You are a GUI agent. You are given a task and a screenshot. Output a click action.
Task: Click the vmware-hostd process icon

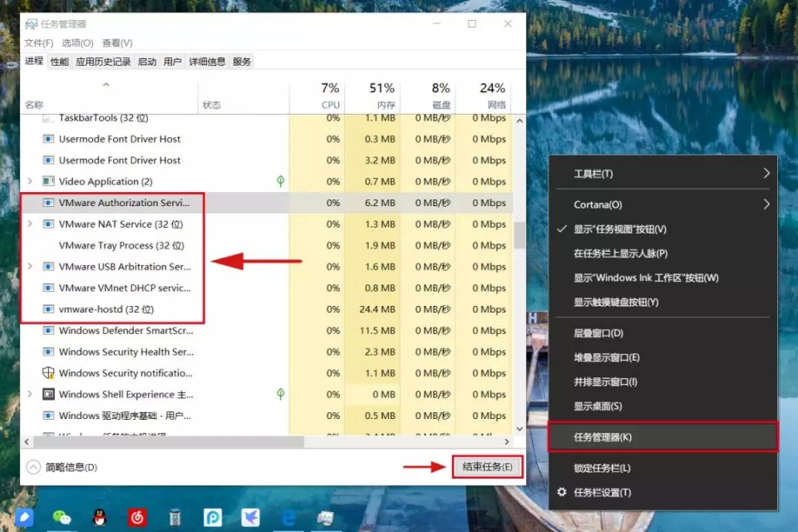(x=48, y=309)
